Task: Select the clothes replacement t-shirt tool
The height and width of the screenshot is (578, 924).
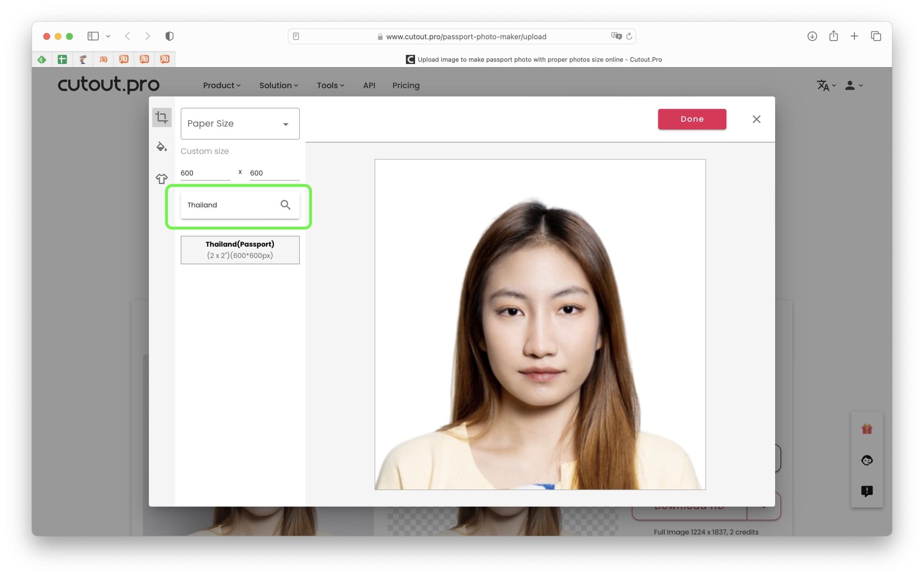Action: pos(162,179)
